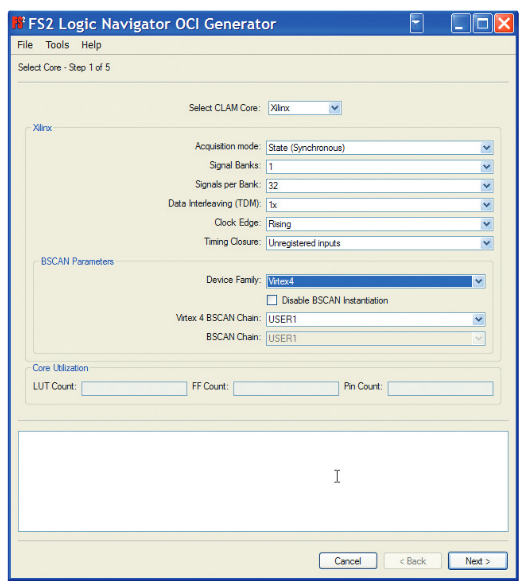Click the Next button
The image size is (526, 588).
(478, 561)
